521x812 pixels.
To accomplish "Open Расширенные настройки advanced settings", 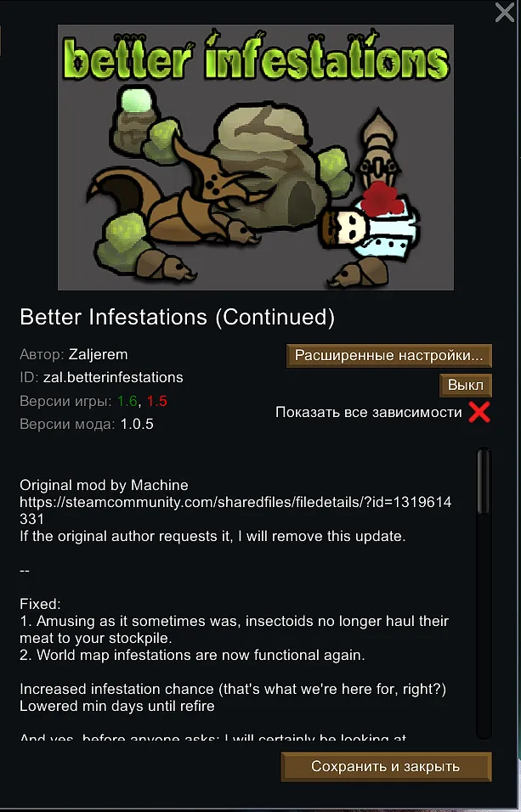I will [x=388, y=356].
